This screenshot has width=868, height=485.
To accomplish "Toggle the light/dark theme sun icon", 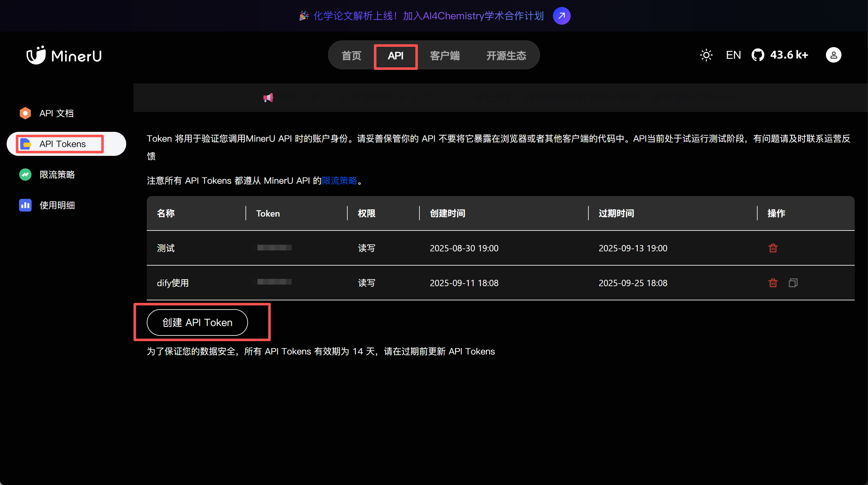I will click(706, 55).
